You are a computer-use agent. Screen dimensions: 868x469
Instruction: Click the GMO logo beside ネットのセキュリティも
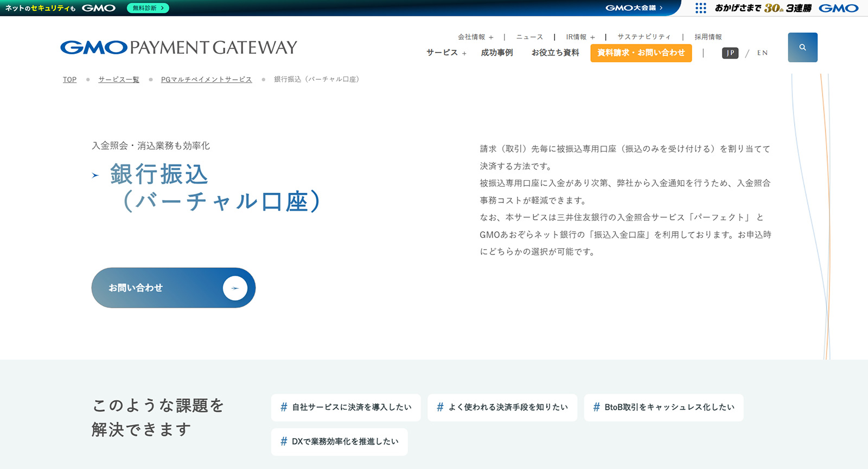98,8
